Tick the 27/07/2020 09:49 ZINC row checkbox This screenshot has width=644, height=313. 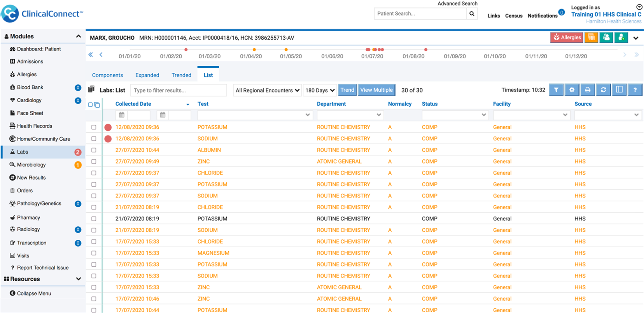(x=94, y=161)
